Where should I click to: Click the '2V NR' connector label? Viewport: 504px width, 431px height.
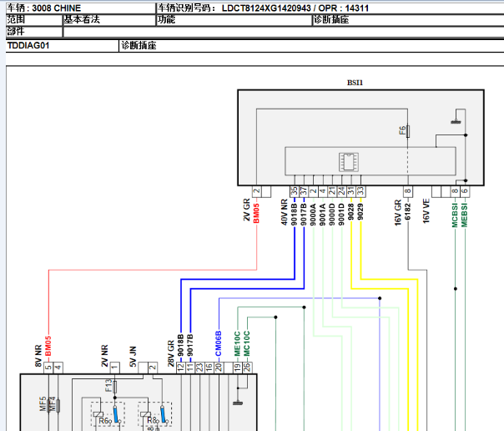click(x=105, y=356)
